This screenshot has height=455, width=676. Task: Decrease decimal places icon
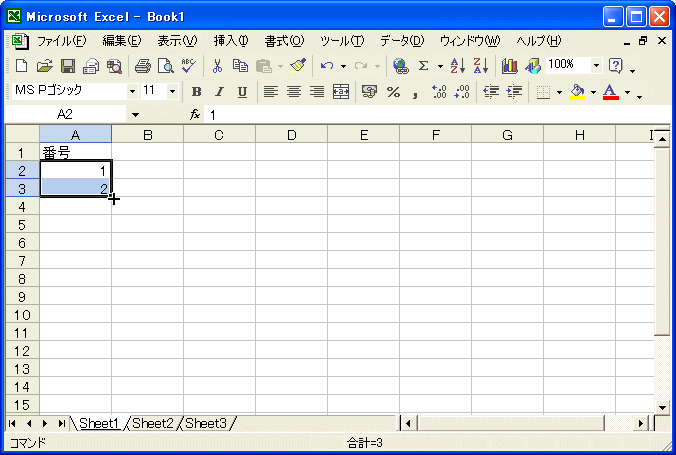tap(462, 91)
